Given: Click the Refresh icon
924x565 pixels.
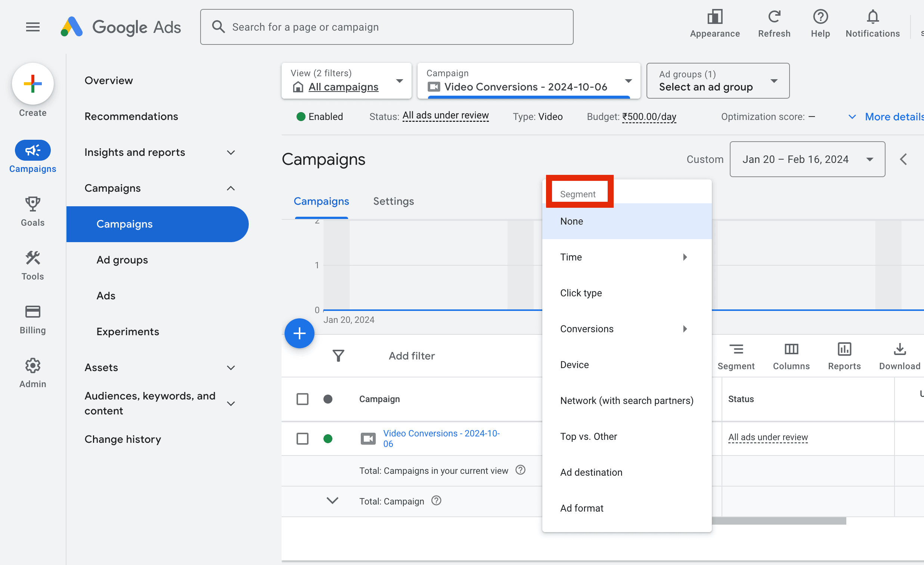Looking at the screenshot, I should tap(773, 17).
